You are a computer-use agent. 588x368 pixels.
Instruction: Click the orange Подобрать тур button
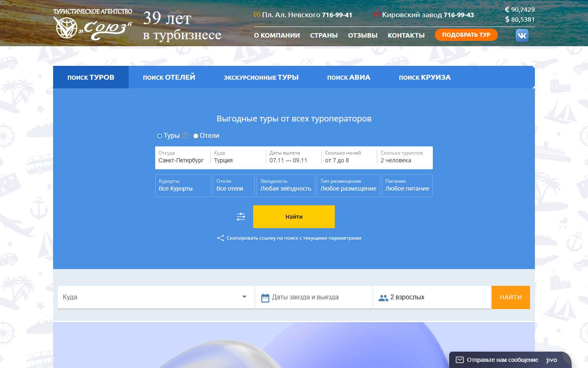point(466,35)
